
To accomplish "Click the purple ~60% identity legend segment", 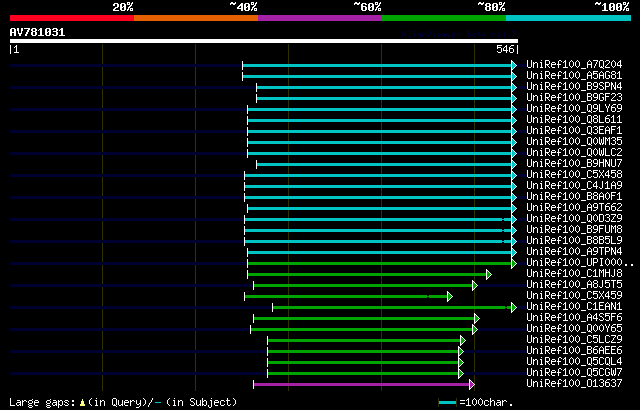I will (x=320, y=18).
